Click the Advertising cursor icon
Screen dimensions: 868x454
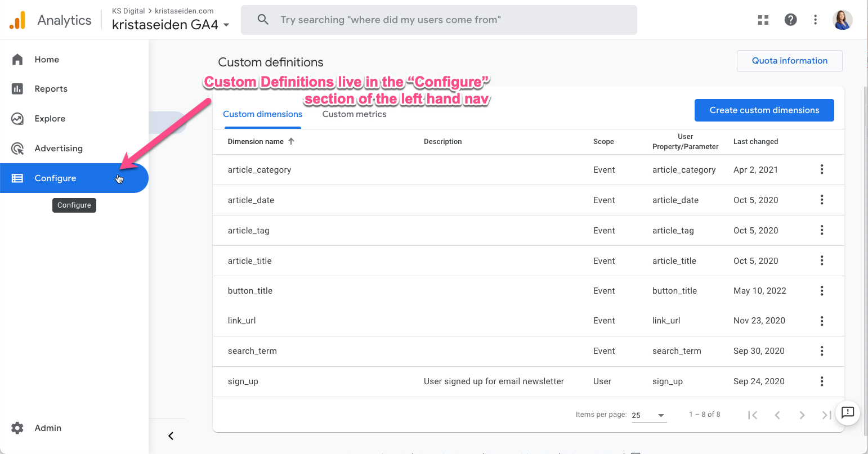coord(17,149)
